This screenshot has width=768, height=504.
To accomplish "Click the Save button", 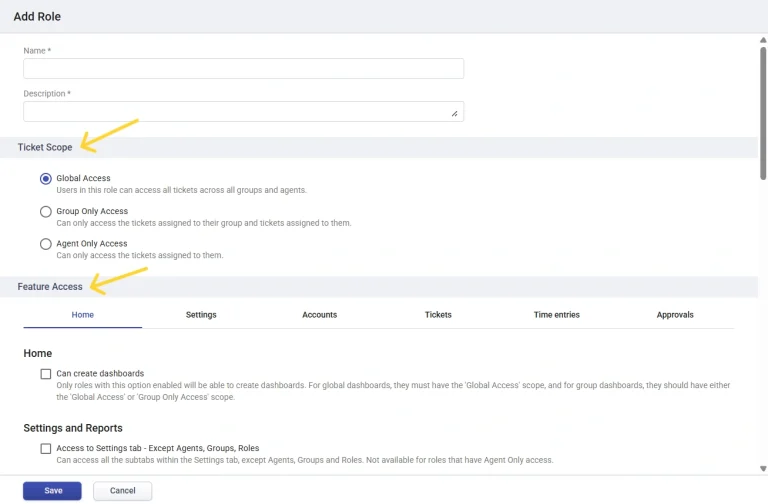I will pyautogui.click(x=53, y=491).
